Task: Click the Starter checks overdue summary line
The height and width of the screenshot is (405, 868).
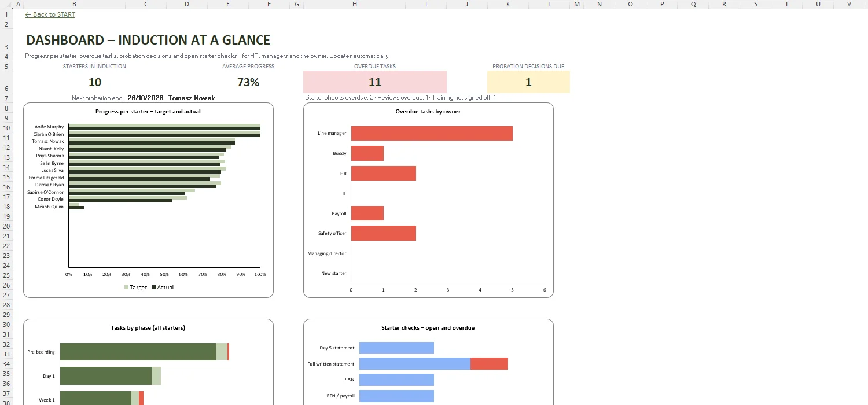Action: [x=400, y=98]
